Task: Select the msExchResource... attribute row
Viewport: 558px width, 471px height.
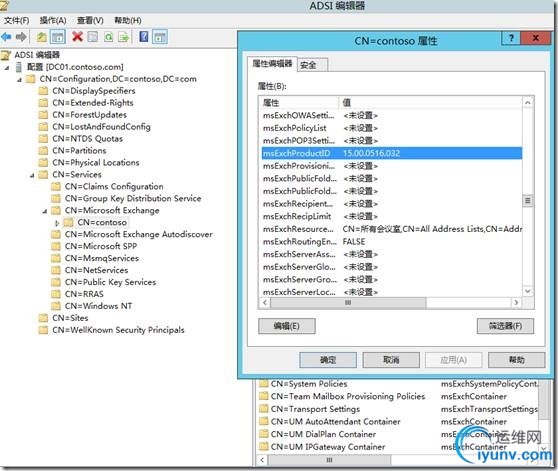Action: tap(392, 229)
